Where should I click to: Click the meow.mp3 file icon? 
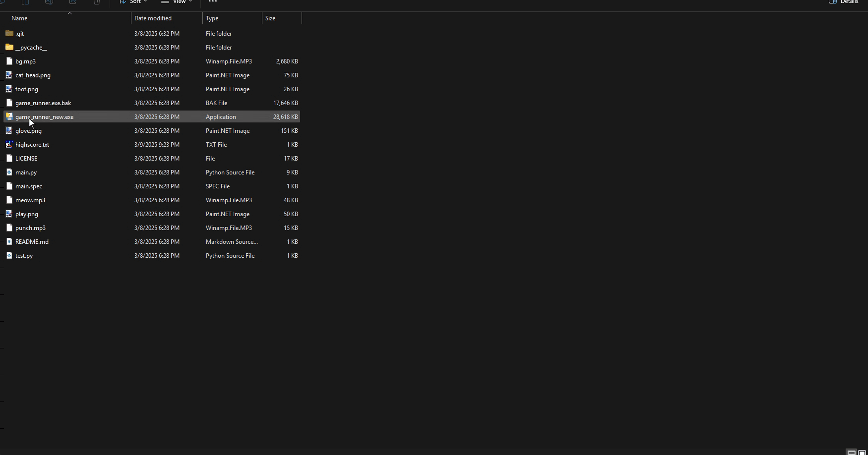(9, 200)
